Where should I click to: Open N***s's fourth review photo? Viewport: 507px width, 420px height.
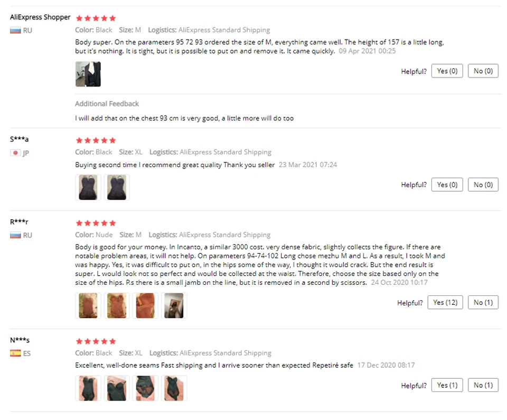(174, 388)
